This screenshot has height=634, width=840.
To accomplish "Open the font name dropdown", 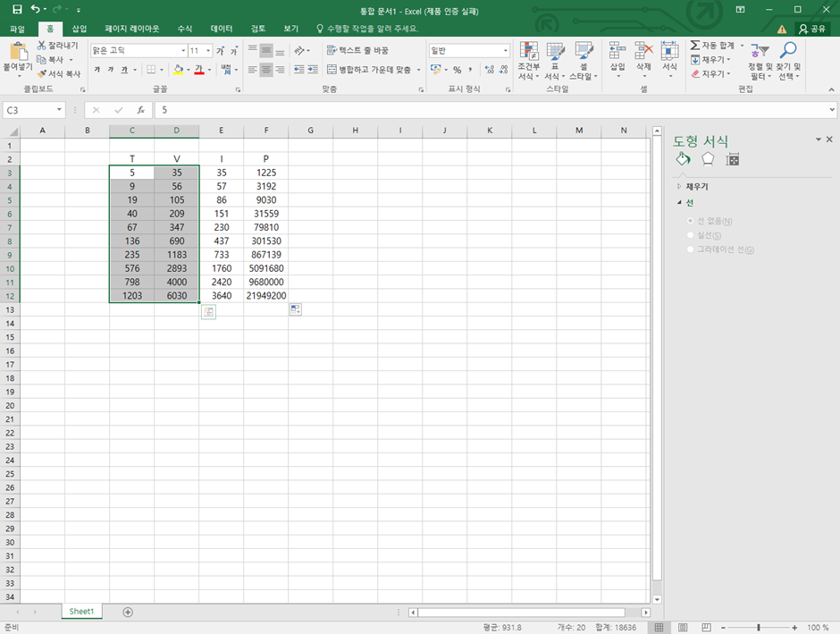I will coord(183,50).
